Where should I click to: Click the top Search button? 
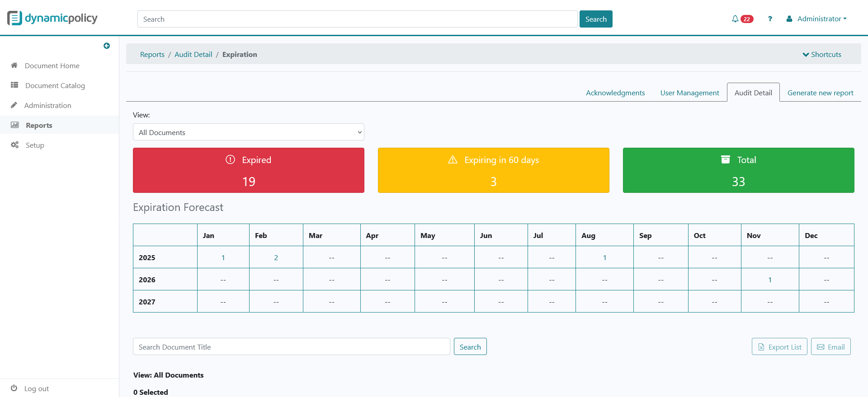click(x=596, y=19)
